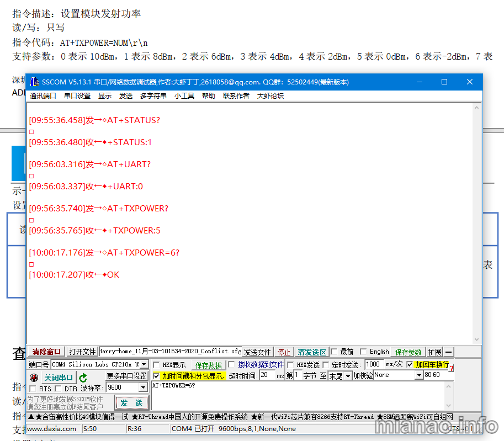Image resolution: width=504 pixels, height=441 pixels.
Task: Toggle the DTR checkbox
Action: (x=58, y=389)
